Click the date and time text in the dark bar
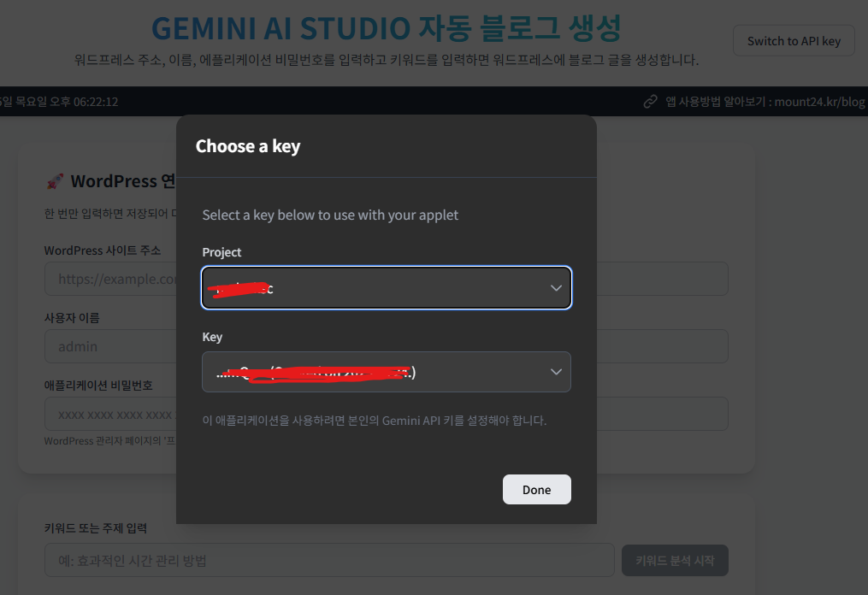The image size is (868, 595). point(60,102)
